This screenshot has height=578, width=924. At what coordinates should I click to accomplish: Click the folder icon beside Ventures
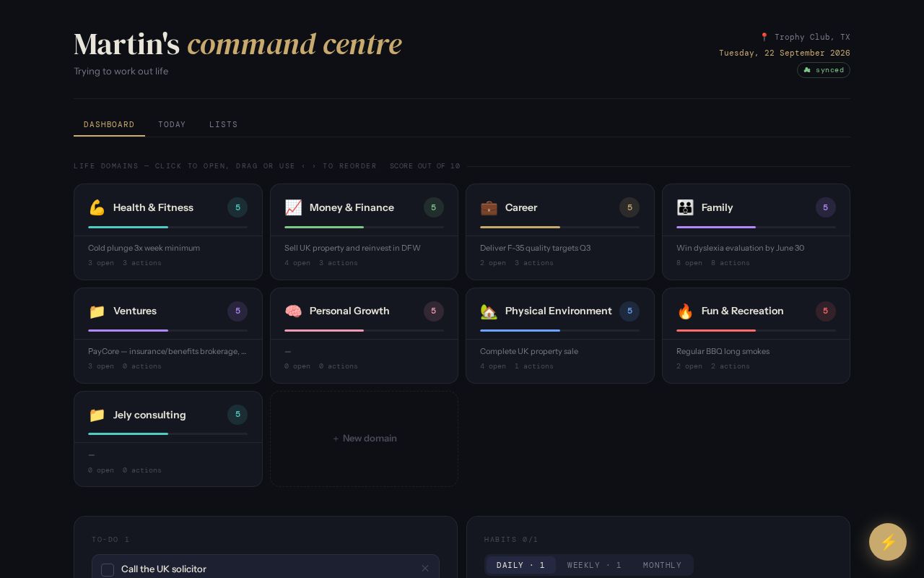pyautogui.click(x=97, y=311)
